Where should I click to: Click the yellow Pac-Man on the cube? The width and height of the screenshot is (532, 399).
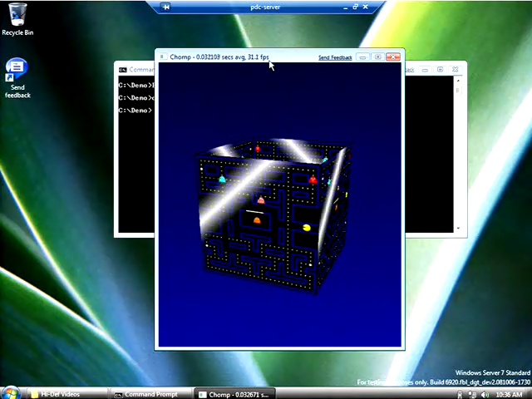tap(307, 227)
